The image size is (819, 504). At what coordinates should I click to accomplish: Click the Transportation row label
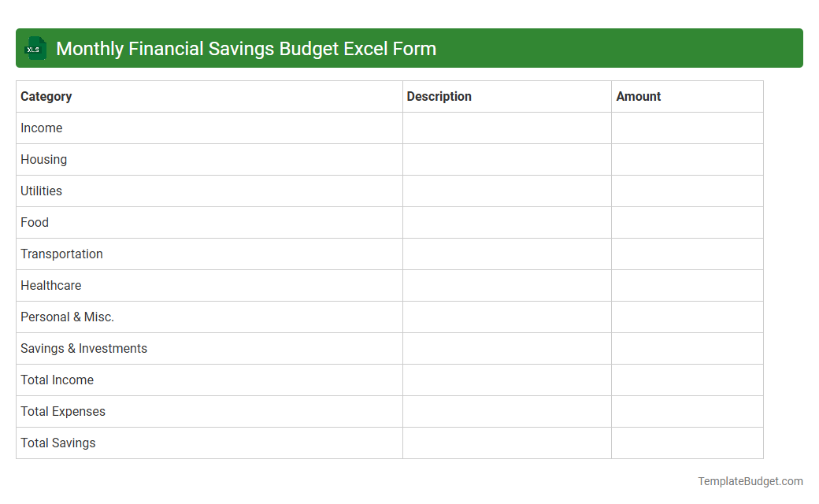pyautogui.click(x=61, y=254)
